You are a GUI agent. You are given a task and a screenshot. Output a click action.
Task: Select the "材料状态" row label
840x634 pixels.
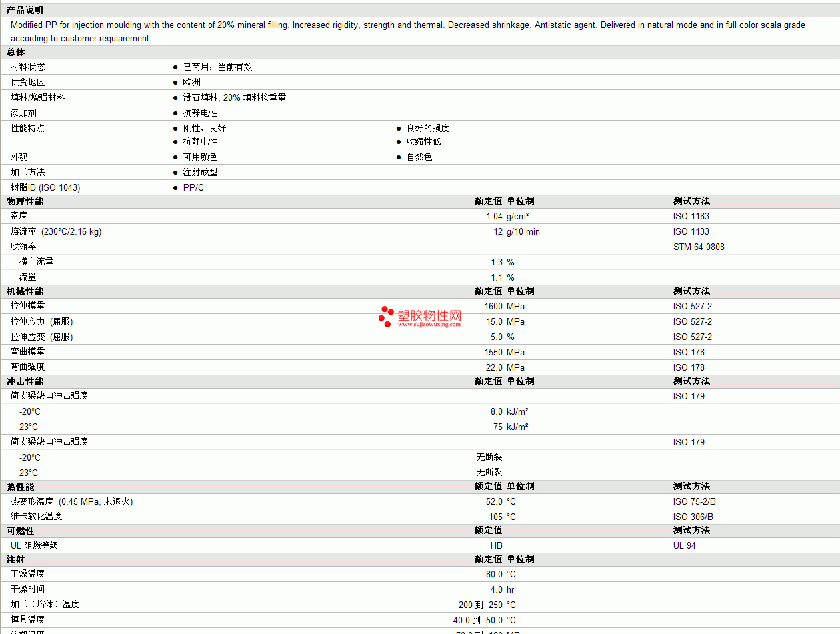pyautogui.click(x=28, y=67)
